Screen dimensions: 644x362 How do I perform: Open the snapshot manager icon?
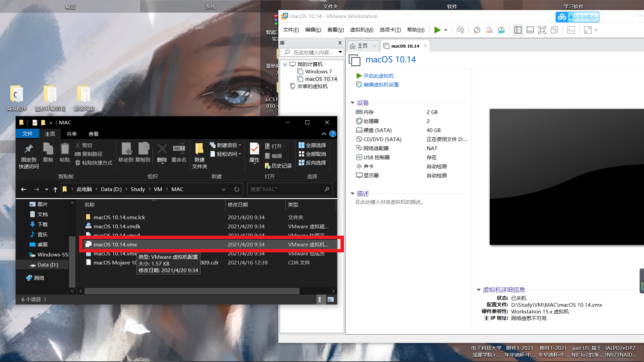tap(501, 30)
